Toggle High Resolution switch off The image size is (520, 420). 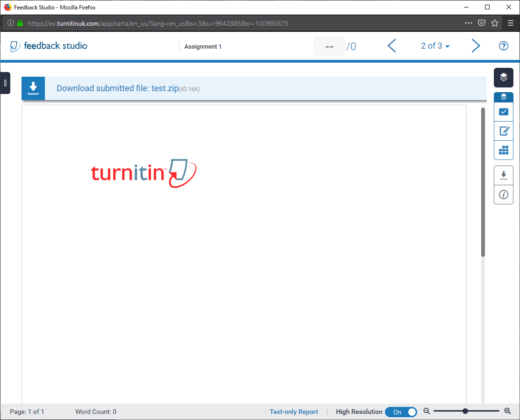coord(401,412)
